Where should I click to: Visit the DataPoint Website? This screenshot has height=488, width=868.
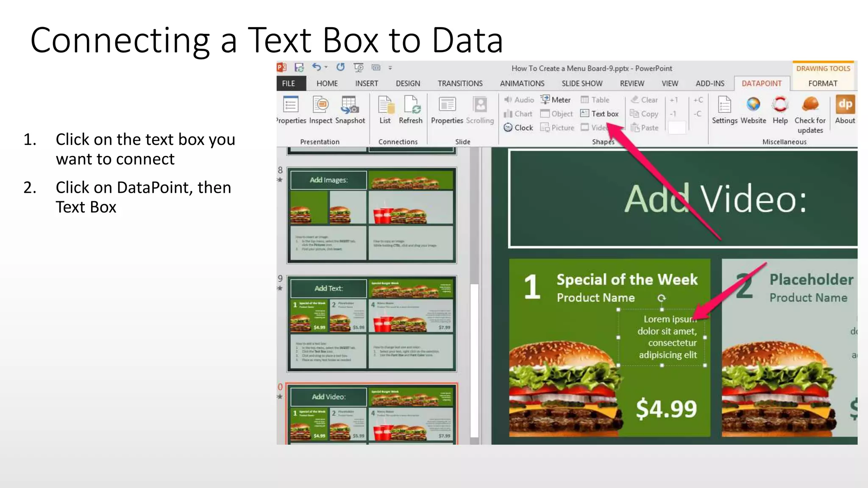(753, 110)
